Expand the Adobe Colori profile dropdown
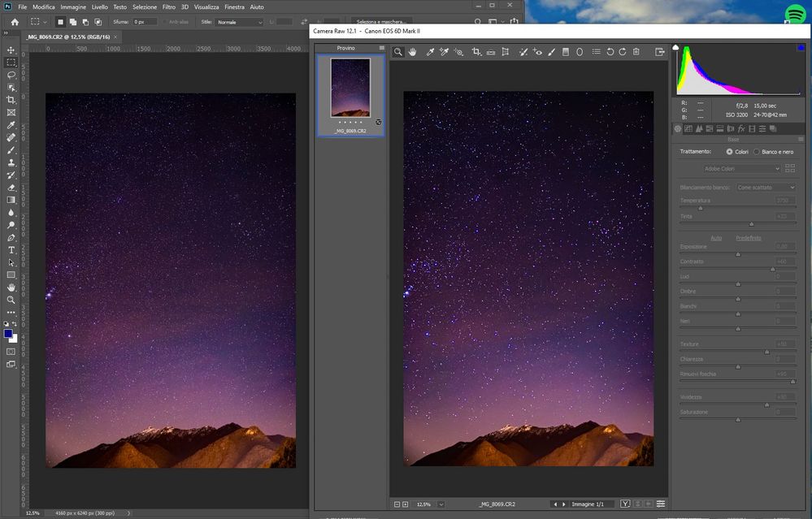Viewport: 812px width, 519px height. [x=741, y=169]
